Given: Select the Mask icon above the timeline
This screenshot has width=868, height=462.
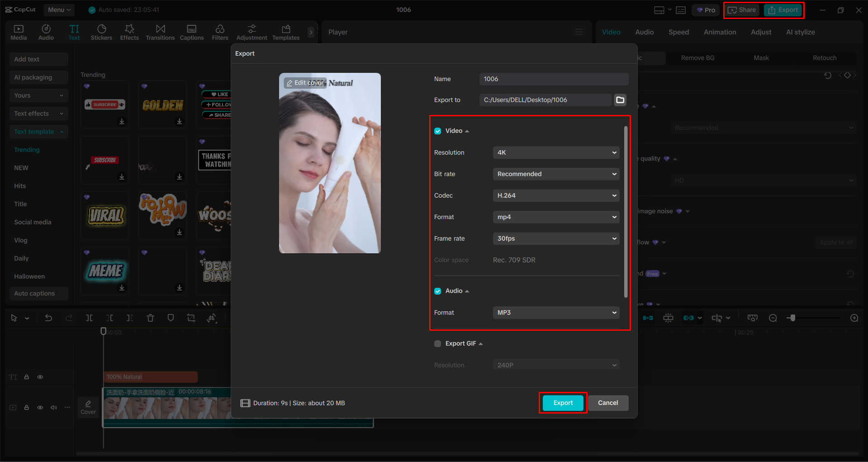Looking at the screenshot, I should click(x=171, y=318).
